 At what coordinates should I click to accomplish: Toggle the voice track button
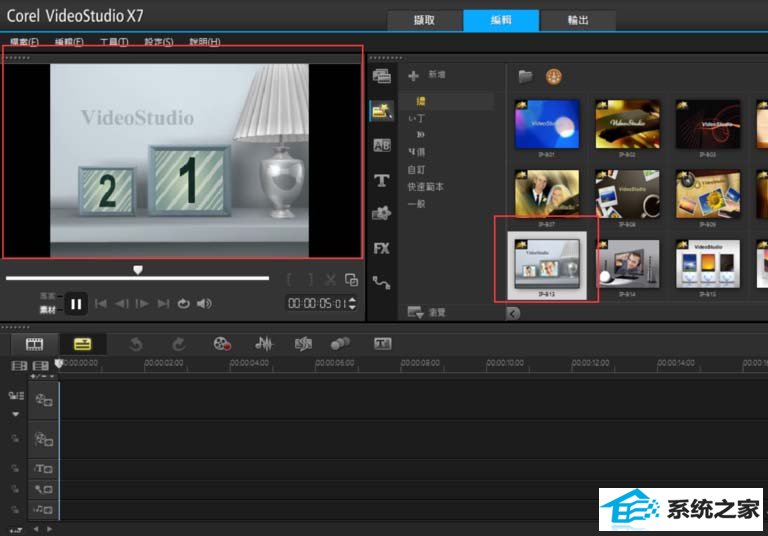(x=44, y=489)
